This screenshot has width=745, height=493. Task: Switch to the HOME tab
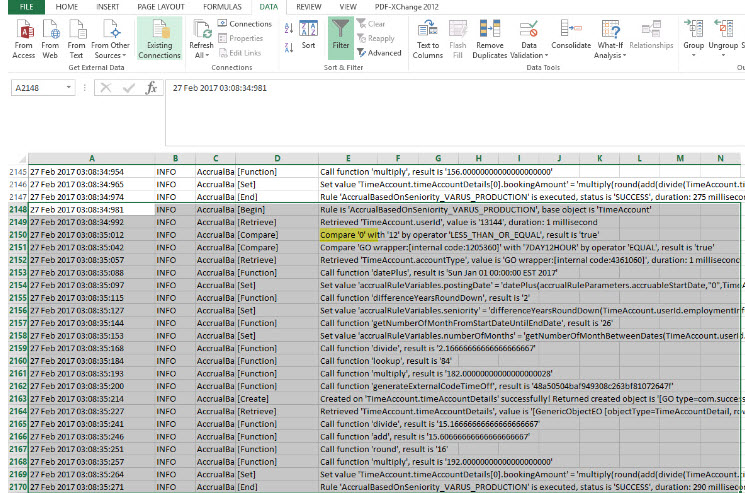[67, 7]
